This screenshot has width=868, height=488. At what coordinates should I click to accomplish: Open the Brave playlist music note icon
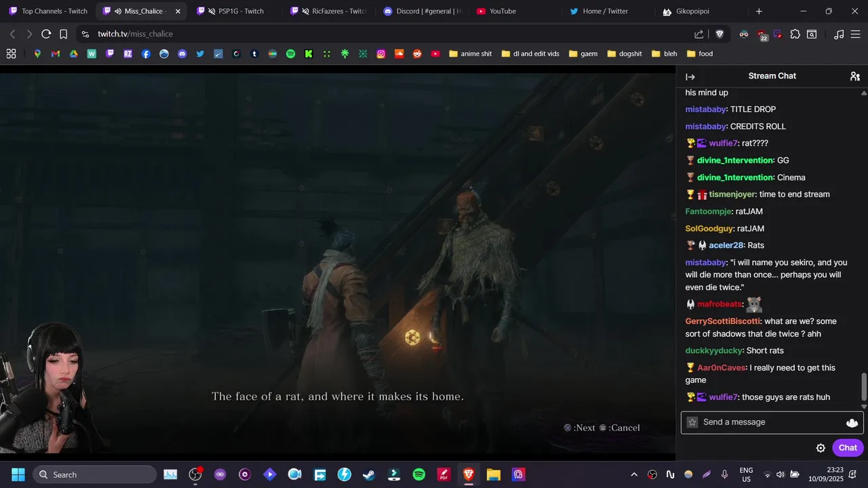pyautogui.click(x=839, y=34)
